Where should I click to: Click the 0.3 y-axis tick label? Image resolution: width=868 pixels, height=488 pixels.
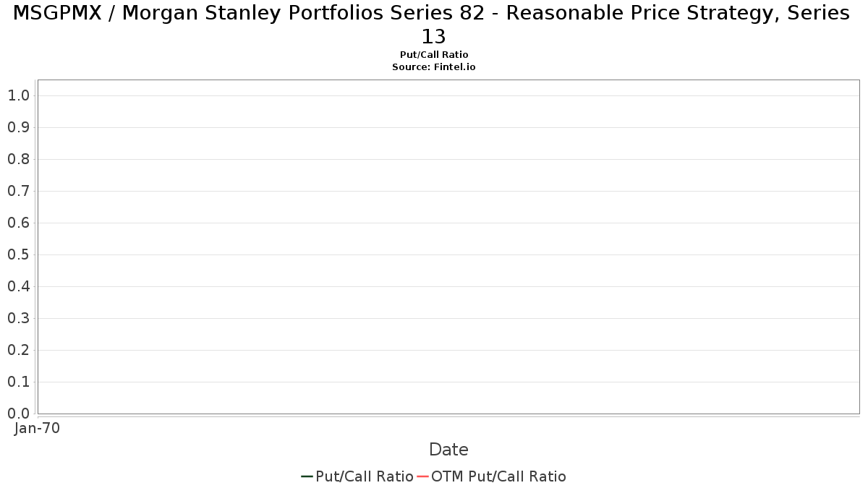(18, 318)
